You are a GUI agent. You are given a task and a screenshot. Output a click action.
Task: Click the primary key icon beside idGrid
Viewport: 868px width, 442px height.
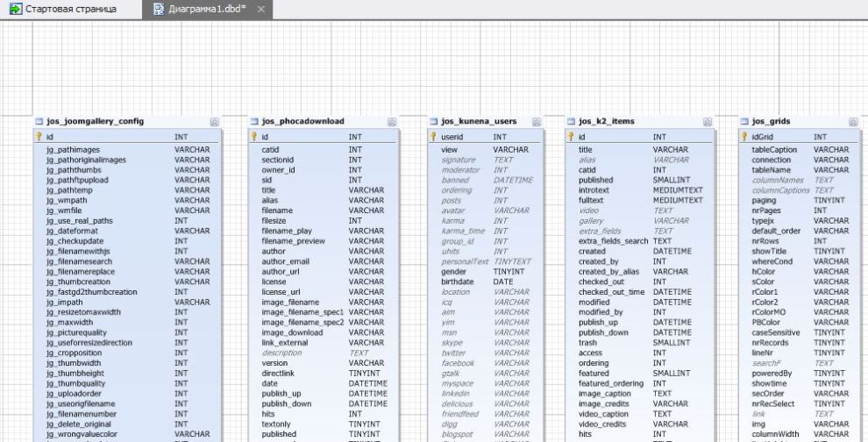point(744,138)
